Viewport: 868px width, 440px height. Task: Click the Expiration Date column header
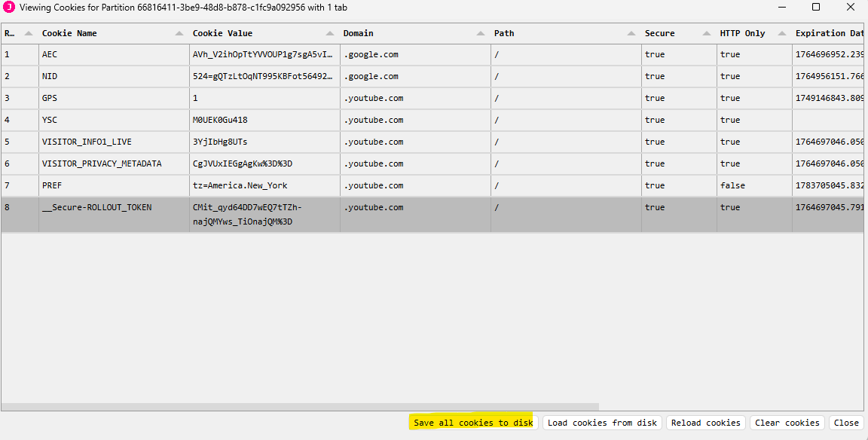pyautogui.click(x=829, y=33)
